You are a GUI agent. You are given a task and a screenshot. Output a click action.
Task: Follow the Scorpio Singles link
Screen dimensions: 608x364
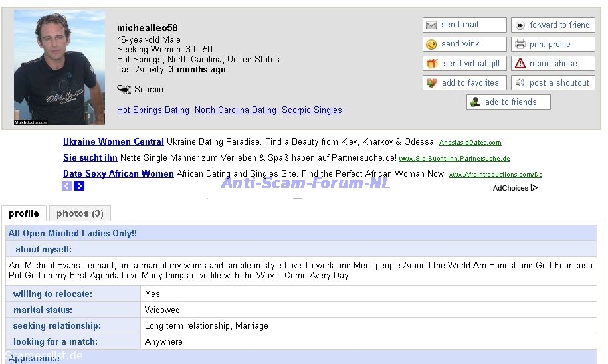coord(312,110)
